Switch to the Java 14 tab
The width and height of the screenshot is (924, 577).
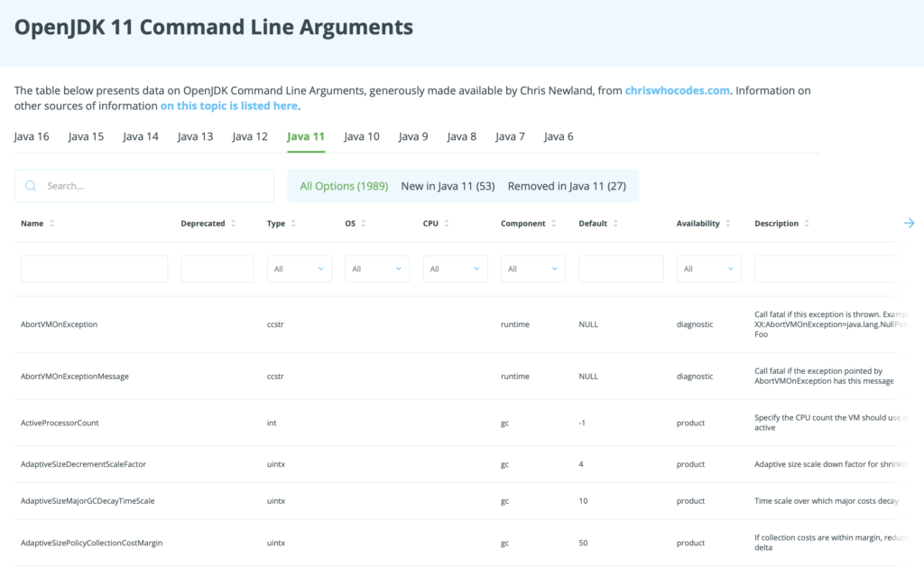pyautogui.click(x=141, y=137)
